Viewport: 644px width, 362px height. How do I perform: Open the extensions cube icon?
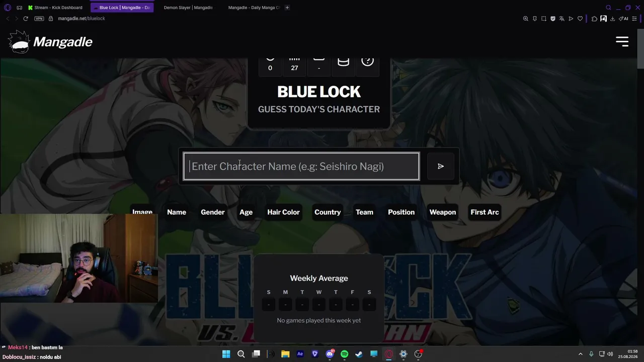(594, 19)
